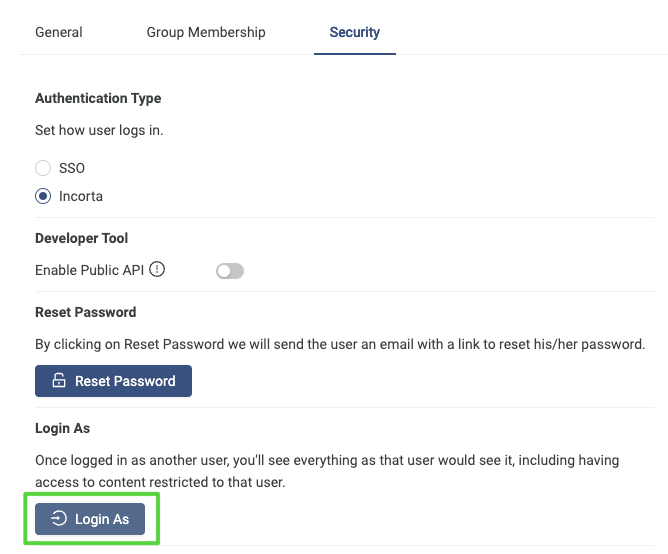Click the SSO option label text
Screen dimensions: 668x554
pyautogui.click(x=72, y=168)
